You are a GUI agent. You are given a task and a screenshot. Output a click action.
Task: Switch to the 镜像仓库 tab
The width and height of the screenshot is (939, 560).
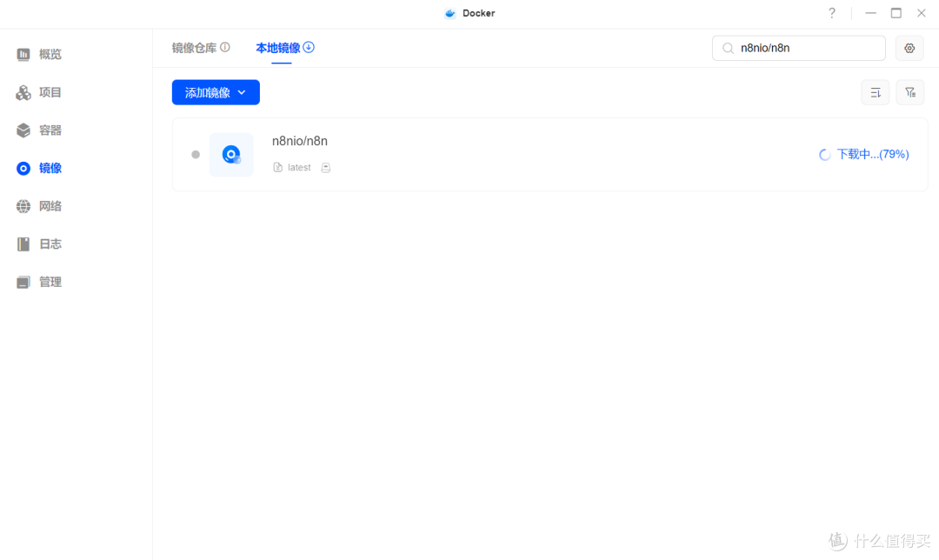tap(194, 48)
